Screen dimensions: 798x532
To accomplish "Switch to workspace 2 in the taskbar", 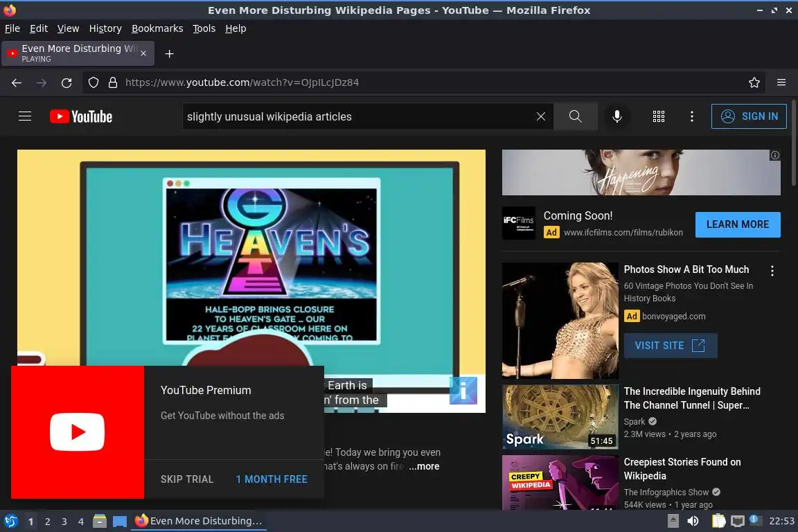I will pyautogui.click(x=47, y=522).
